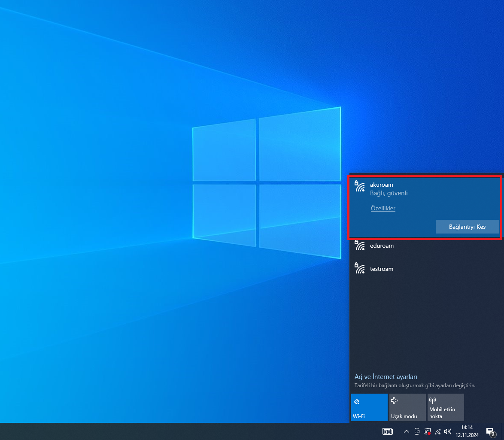Click the tray icon with red dot

(427, 431)
